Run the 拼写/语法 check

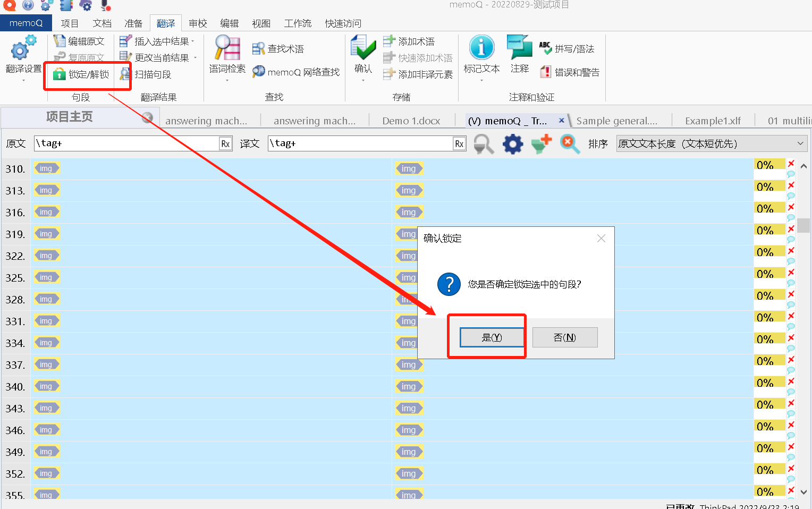(566, 49)
